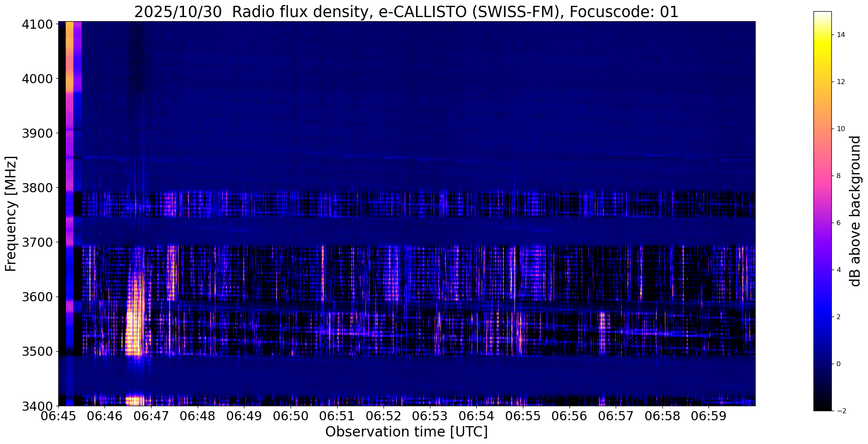The image size is (868, 444).
Task: Click the 06:45 time tick label
Action: coord(58,416)
